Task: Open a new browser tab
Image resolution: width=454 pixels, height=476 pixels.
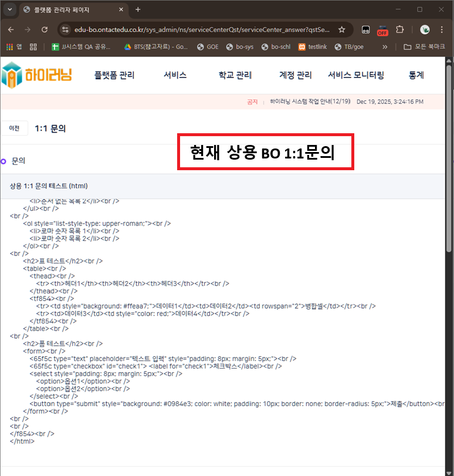Action: (x=138, y=9)
